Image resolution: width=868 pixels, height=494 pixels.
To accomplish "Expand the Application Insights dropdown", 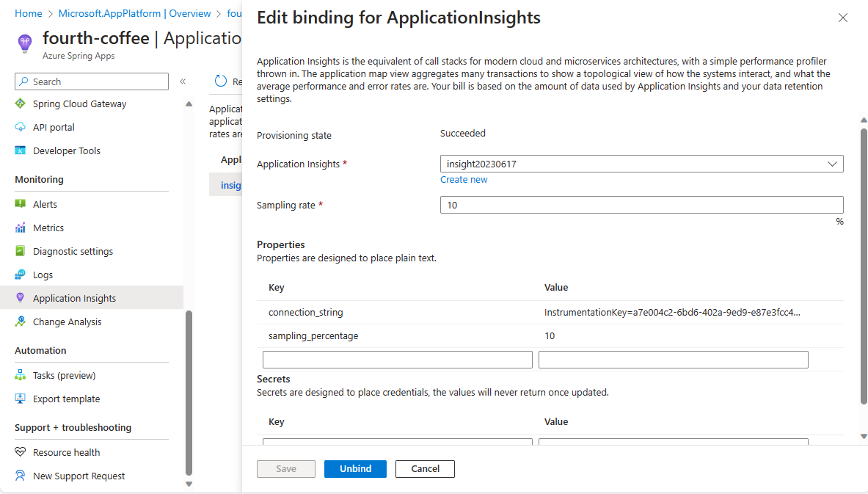I will tap(832, 164).
